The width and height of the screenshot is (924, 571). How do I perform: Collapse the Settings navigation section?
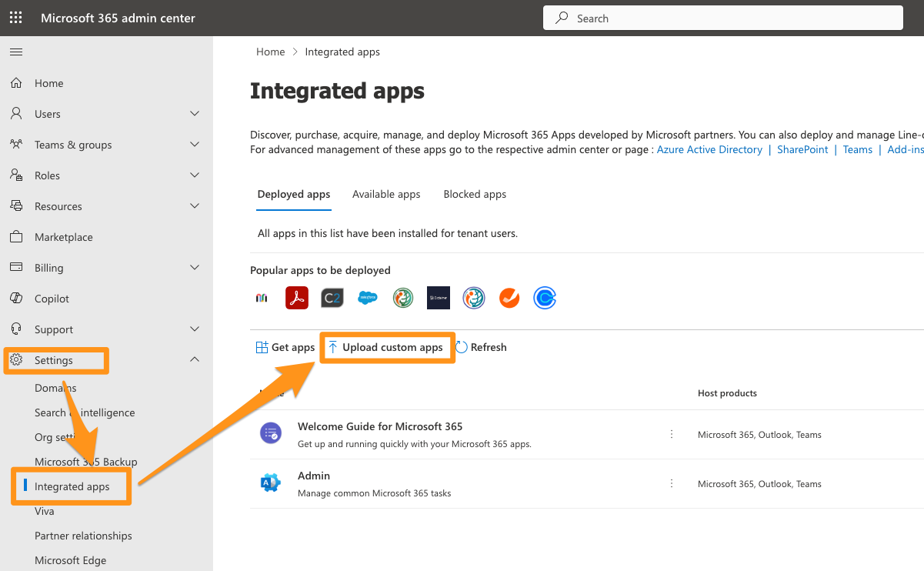click(x=195, y=360)
